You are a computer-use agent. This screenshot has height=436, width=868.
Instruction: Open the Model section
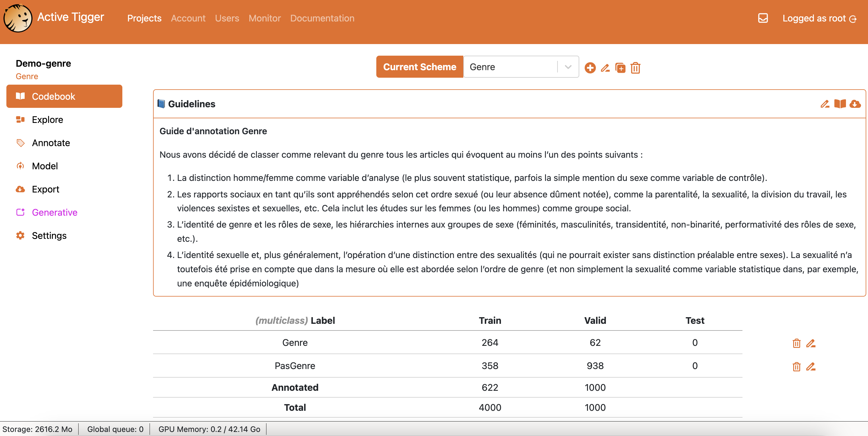[x=64, y=166]
